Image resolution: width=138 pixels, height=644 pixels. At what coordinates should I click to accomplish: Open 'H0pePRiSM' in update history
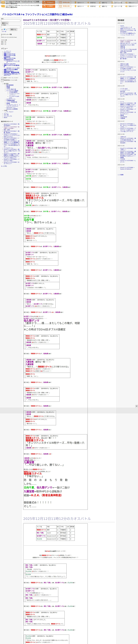123,117
